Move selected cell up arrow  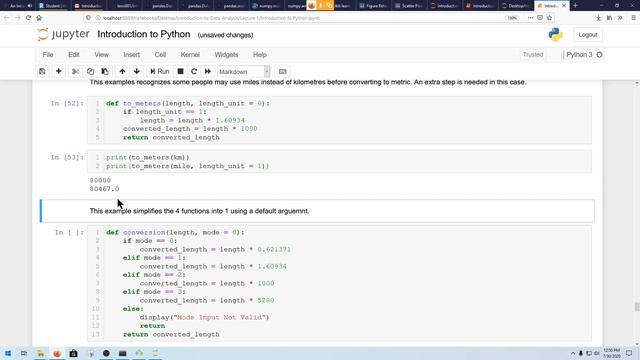[x=122, y=71]
